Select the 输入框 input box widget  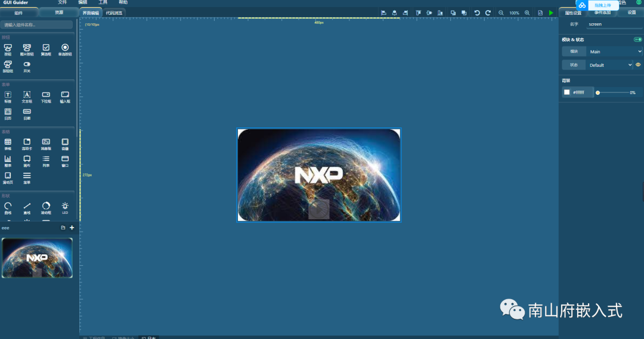65,97
